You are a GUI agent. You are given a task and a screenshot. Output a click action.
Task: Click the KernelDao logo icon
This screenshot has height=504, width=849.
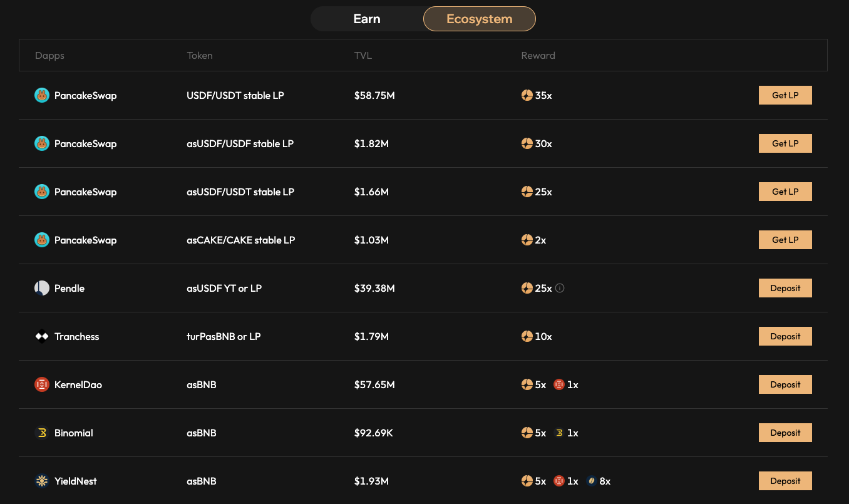click(x=42, y=384)
